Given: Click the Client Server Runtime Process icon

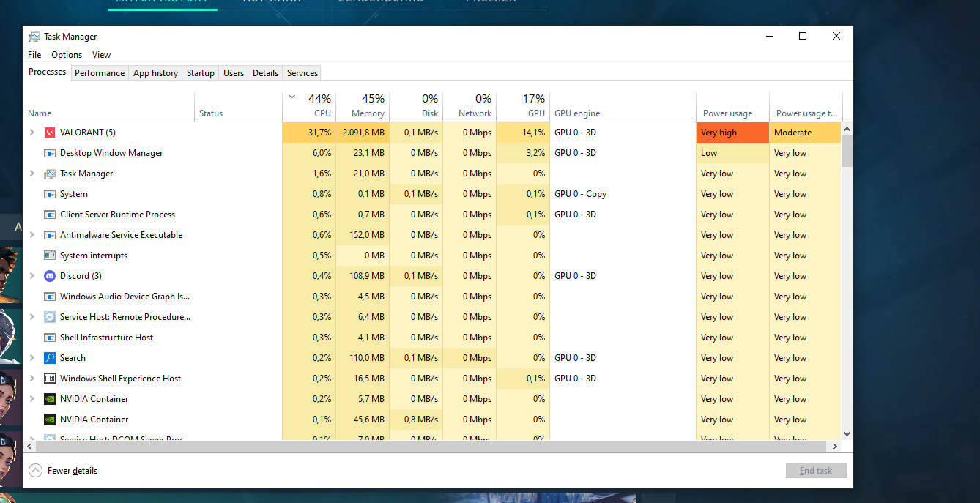Looking at the screenshot, I should (50, 215).
